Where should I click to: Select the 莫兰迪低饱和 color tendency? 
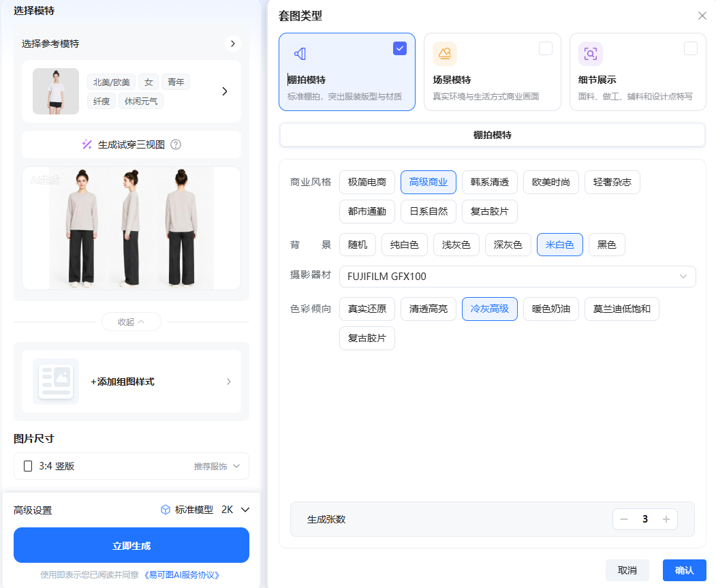(622, 309)
